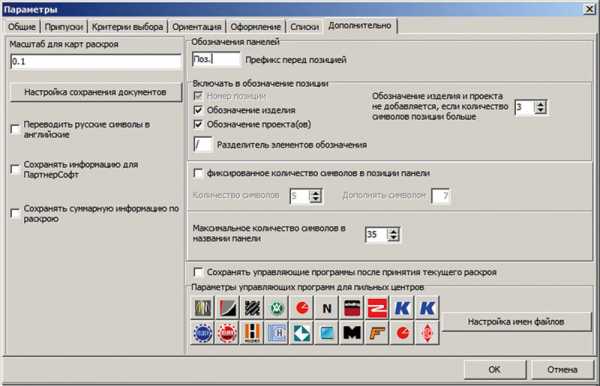Open Настройка сохранения документов
Viewport: 600px width, 386px height.
click(96, 92)
